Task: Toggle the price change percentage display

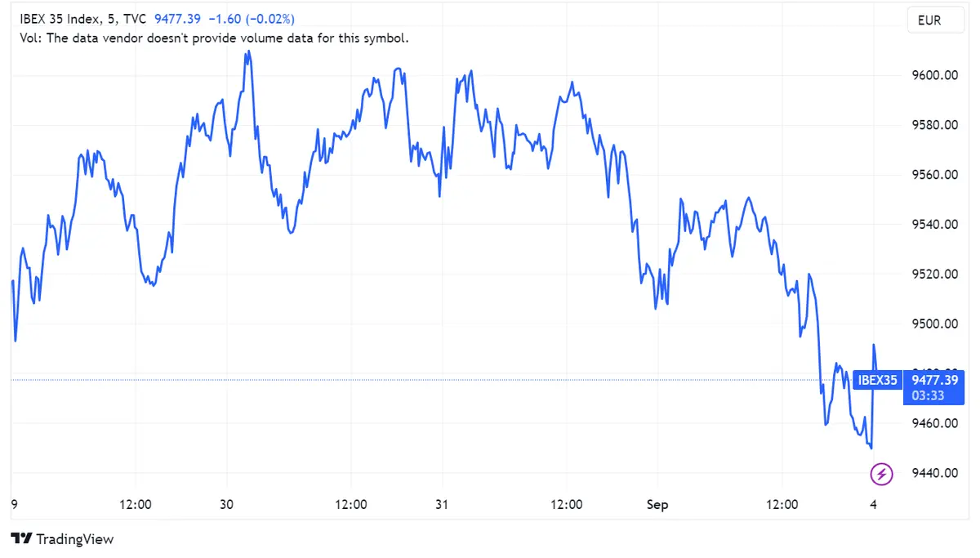Action: [x=269, y=18]
